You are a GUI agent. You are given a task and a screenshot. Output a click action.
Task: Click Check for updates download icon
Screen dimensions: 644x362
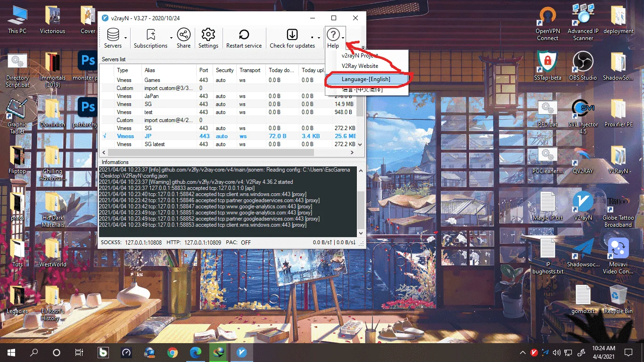pos(292,35)
